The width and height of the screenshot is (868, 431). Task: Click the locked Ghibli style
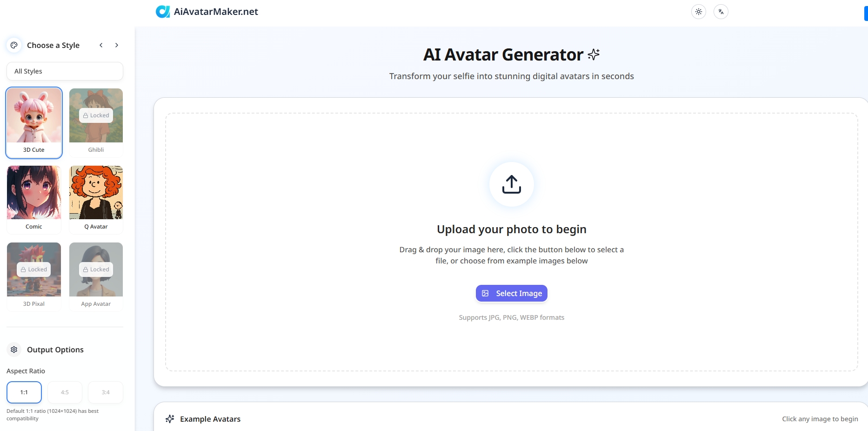click(x=96, y=116)
